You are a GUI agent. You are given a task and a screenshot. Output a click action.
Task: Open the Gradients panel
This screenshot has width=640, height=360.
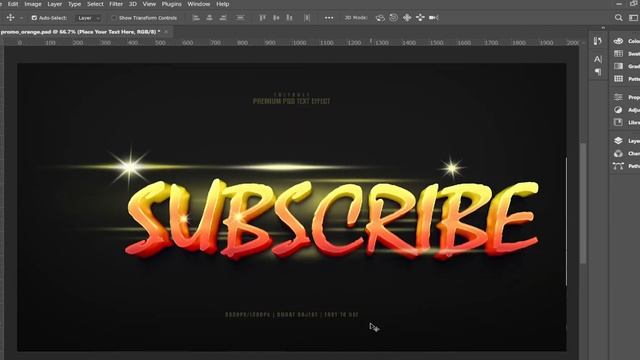(626, 66)
